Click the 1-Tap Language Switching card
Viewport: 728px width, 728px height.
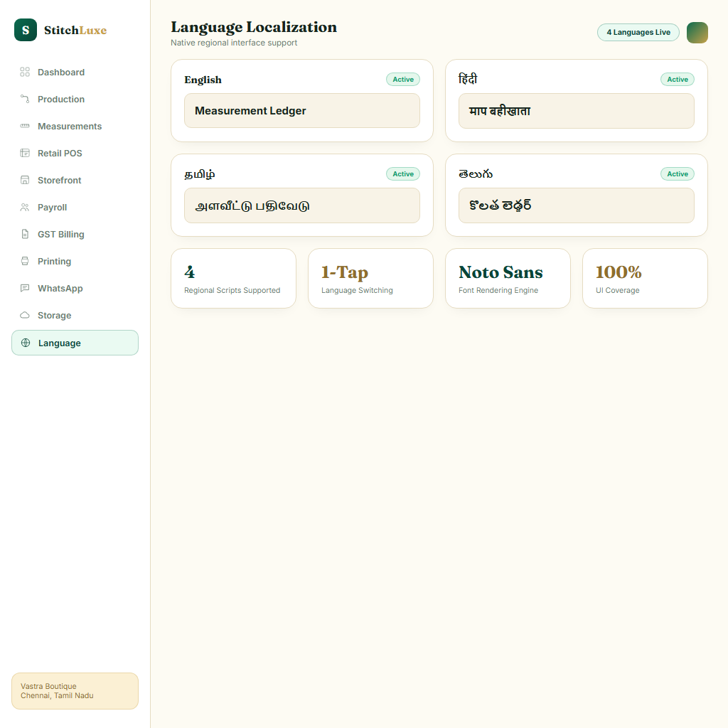(370, 278)
